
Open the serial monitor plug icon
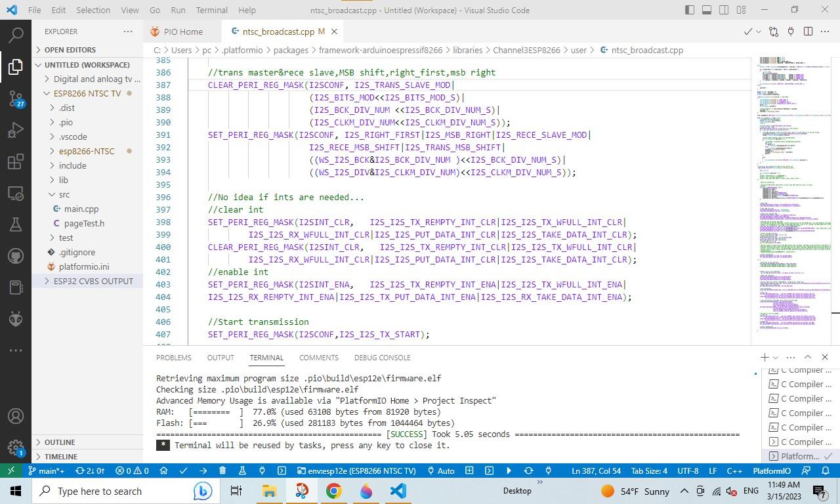(261, 470)
